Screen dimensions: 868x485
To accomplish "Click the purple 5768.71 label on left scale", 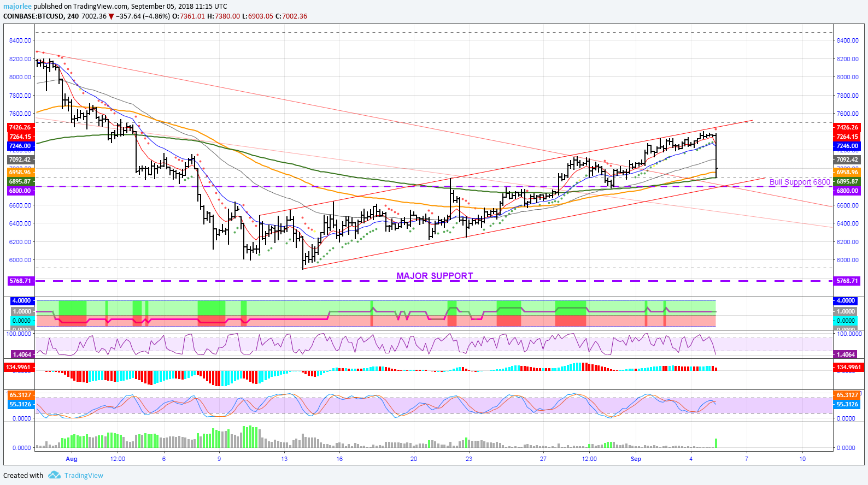I will pos(20,281).
